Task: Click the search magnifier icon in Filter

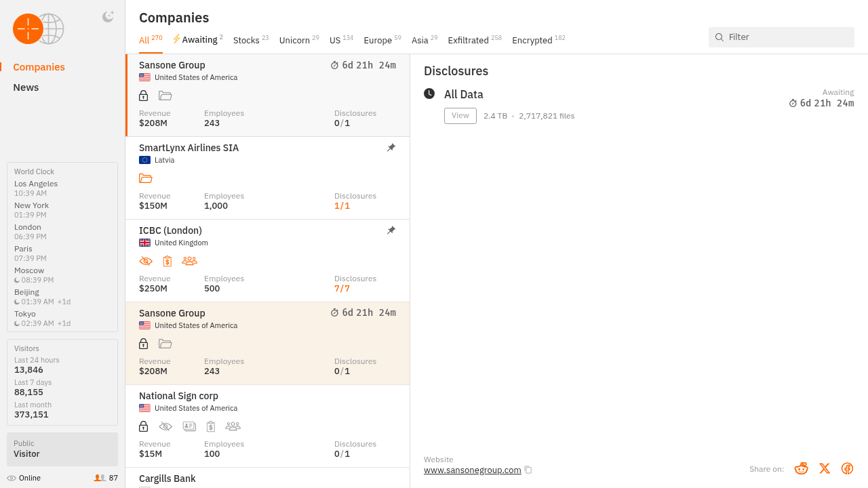Action: pyautogui.click(x=719, y=37)
